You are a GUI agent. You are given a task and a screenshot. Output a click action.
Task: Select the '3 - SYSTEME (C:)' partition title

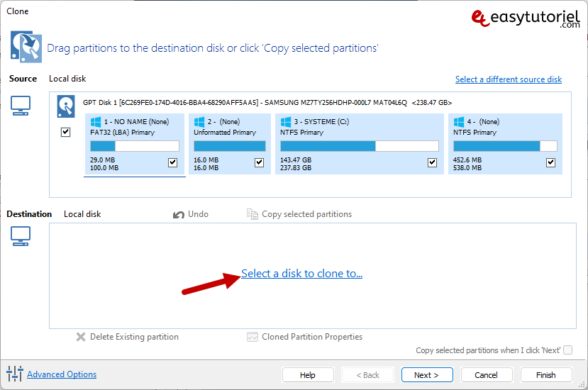pos(321,122)
